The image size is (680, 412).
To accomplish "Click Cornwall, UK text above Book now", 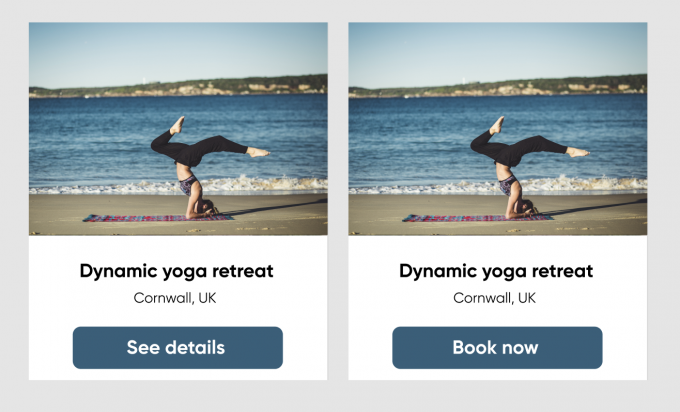I will click(x=494, y=298).
